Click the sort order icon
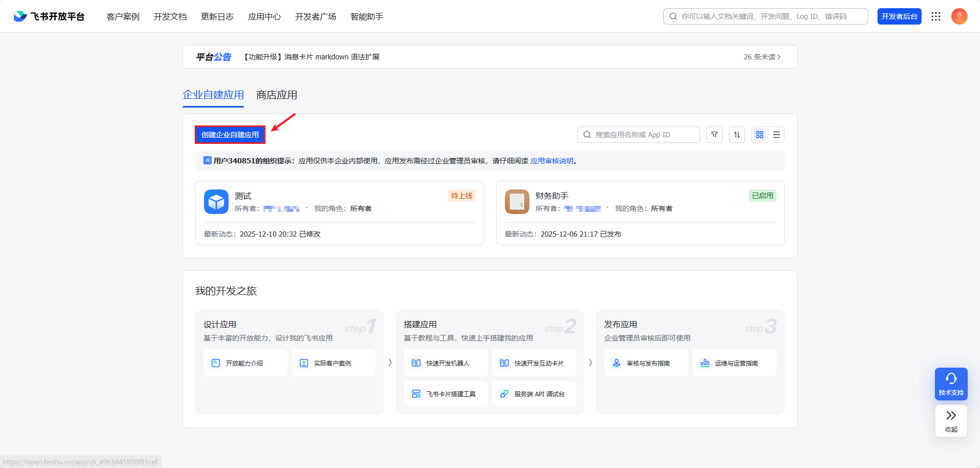The height and width of the screenshot is (468, 980). click(737, 134)
